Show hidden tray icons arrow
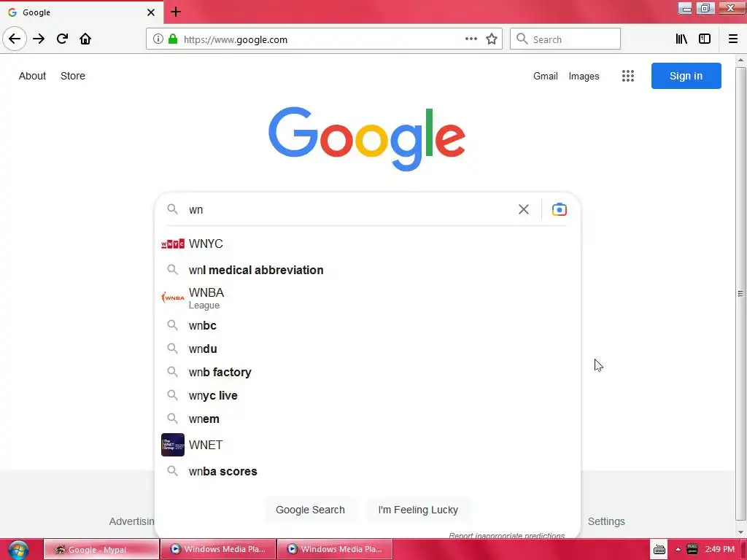The width and height of the screenshot is (747, 560). tap(678, 549)
